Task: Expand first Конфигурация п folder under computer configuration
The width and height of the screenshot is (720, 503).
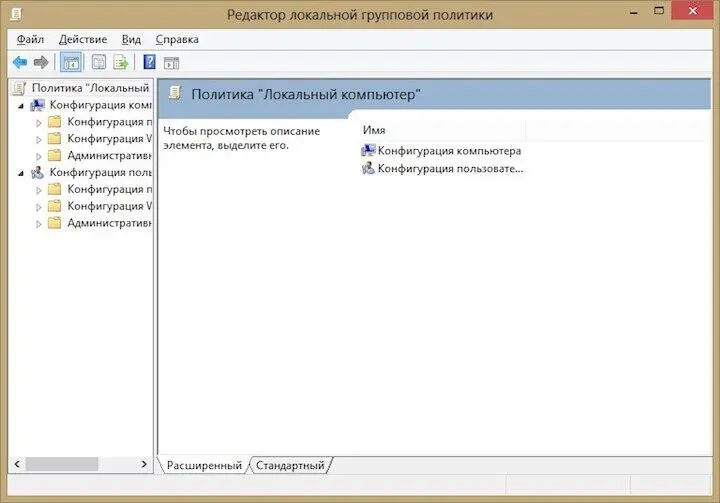Action: point(39,123)
